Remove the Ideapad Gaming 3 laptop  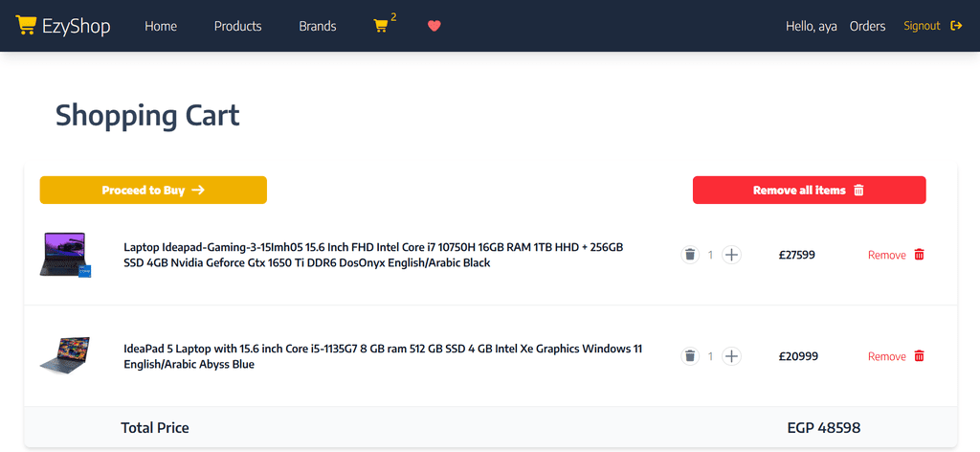pos(887,255)
